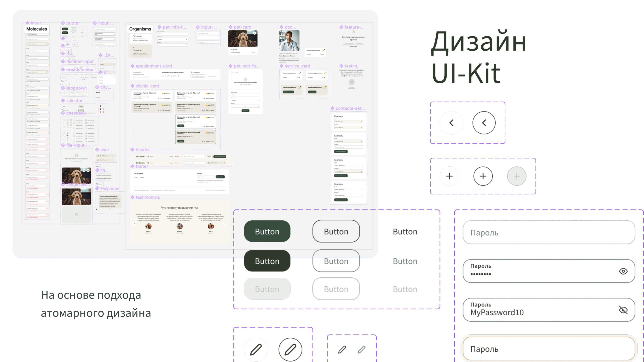Select the Organisms section label
This screenshot has width=644, height=362.
[140, 29]
